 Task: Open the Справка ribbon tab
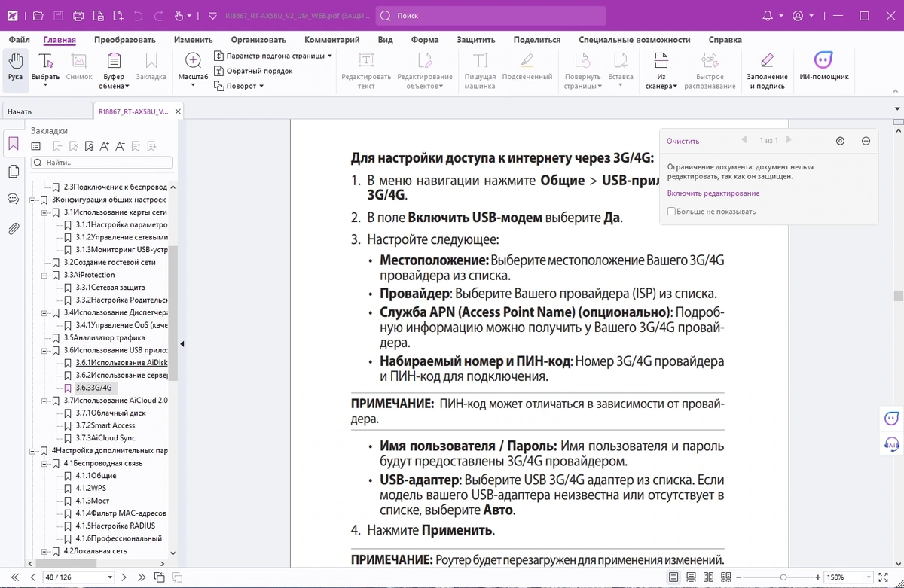(x=725, y=40)
